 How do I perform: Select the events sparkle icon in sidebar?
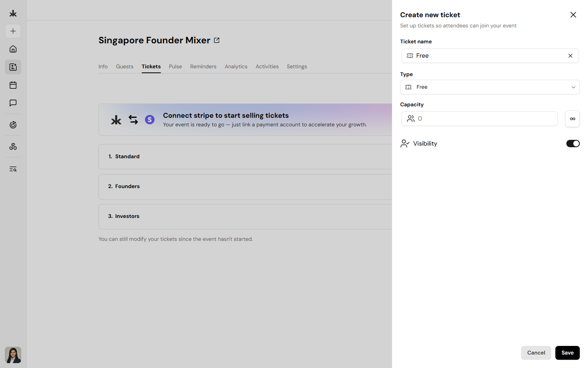13,67
